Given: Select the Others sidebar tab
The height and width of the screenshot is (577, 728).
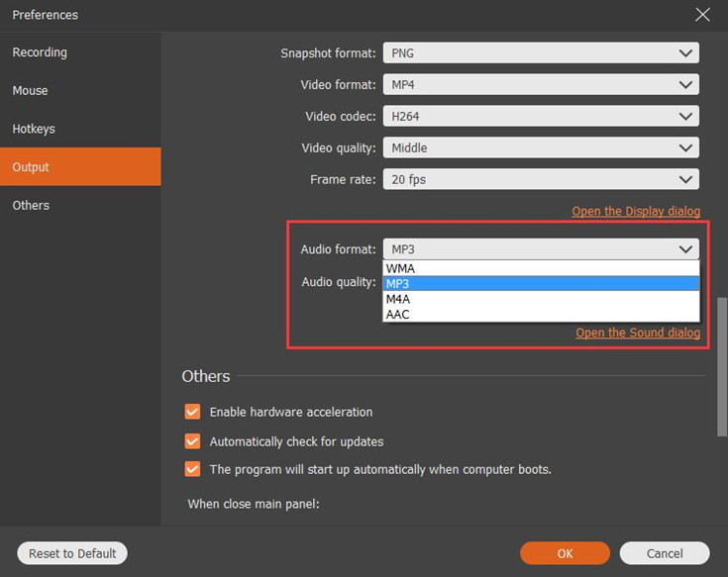Looking at the screenshot, I should tap(31, 205).
